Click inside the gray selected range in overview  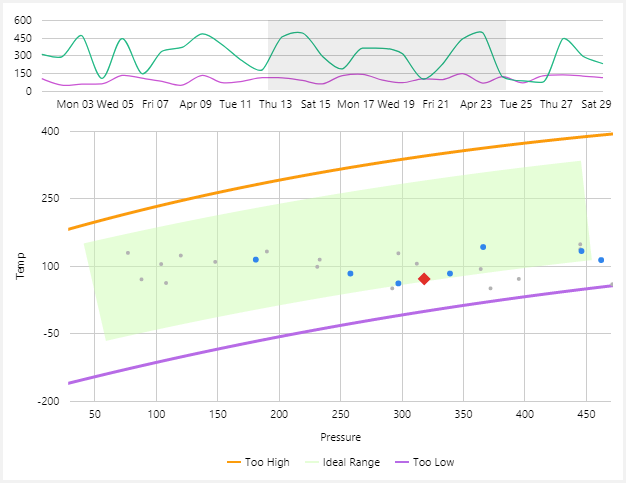point(386,55)
